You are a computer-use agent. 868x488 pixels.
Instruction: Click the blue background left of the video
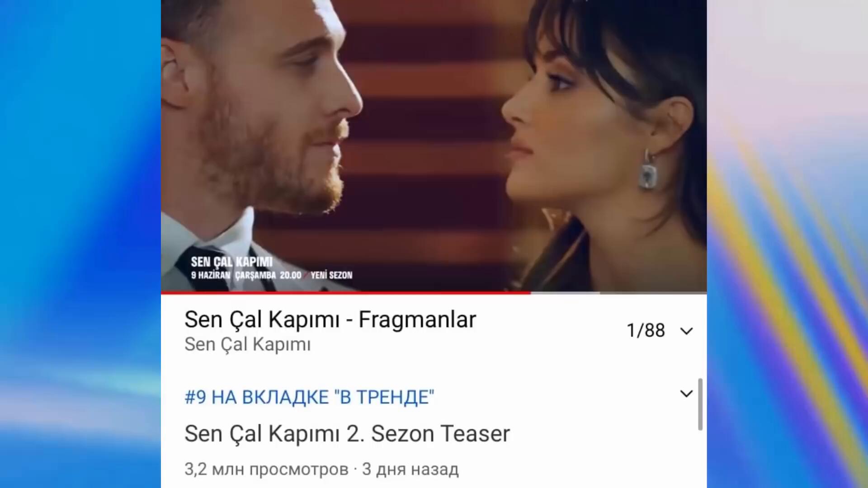tap(80, 244)
